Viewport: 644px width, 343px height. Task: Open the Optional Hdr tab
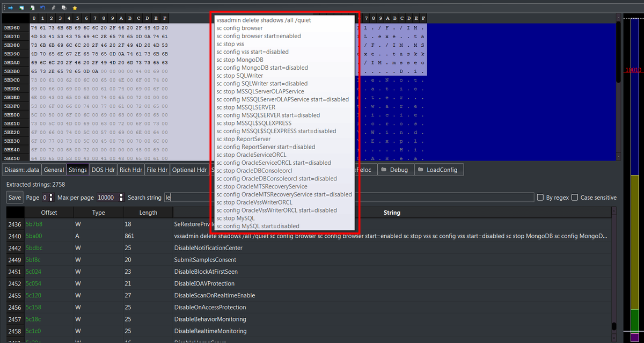(x=190, y=170)
